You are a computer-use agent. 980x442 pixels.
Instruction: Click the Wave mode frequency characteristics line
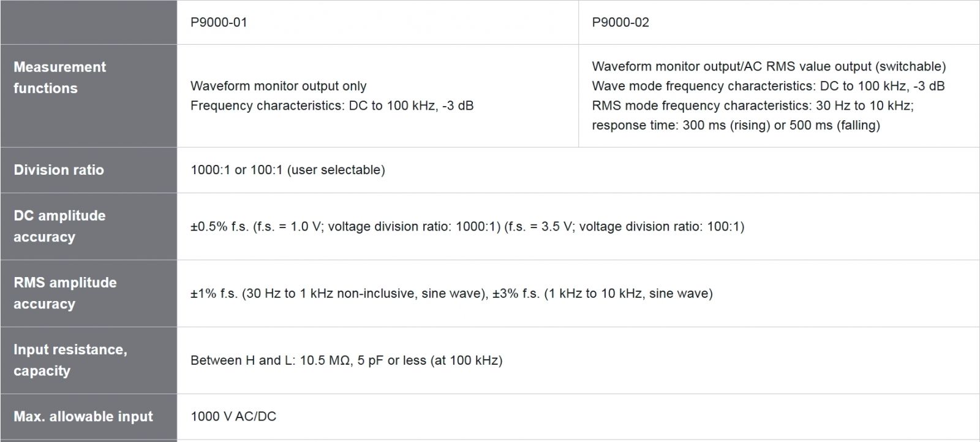pyautogui.click(x=768, y=86)
